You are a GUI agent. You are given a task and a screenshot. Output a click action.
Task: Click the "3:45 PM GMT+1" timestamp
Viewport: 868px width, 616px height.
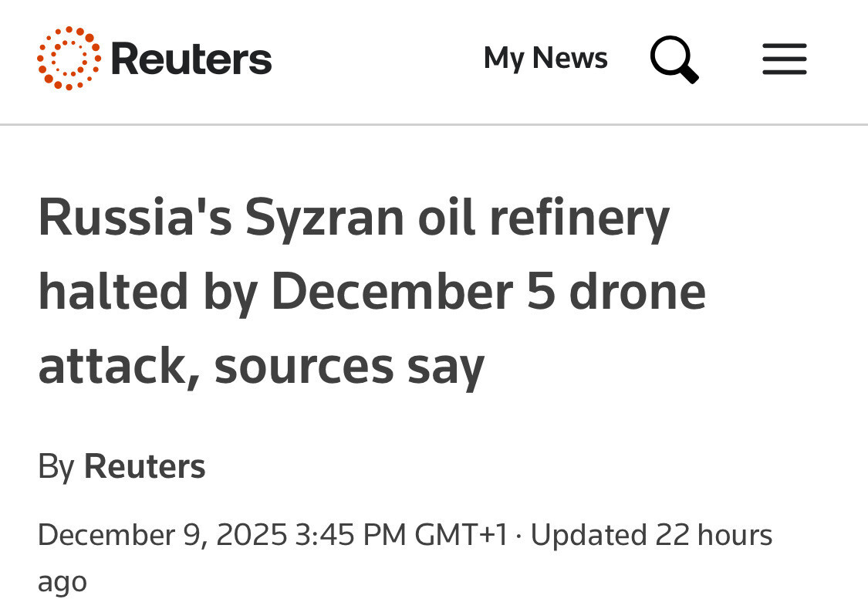pyautogui.click(x=401, y=535)
